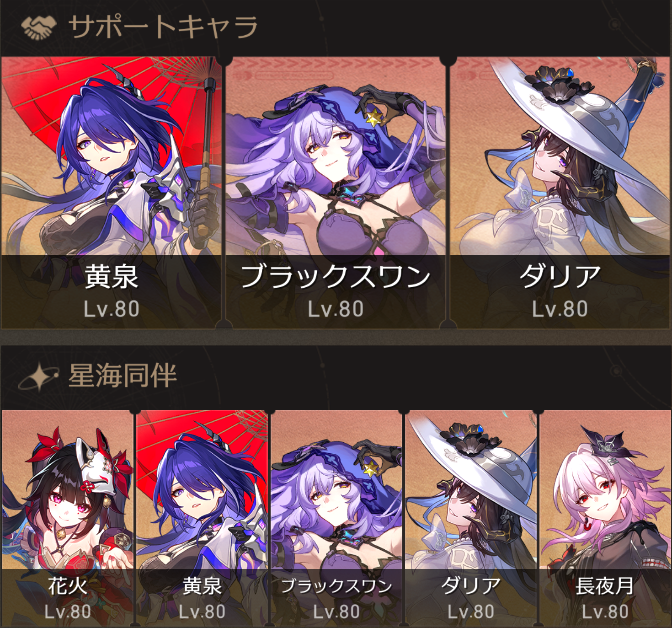Viewport: 672px width, 628px height.
Task: Click the サポートキャラ section header text
Action: (x=163, y=27)
